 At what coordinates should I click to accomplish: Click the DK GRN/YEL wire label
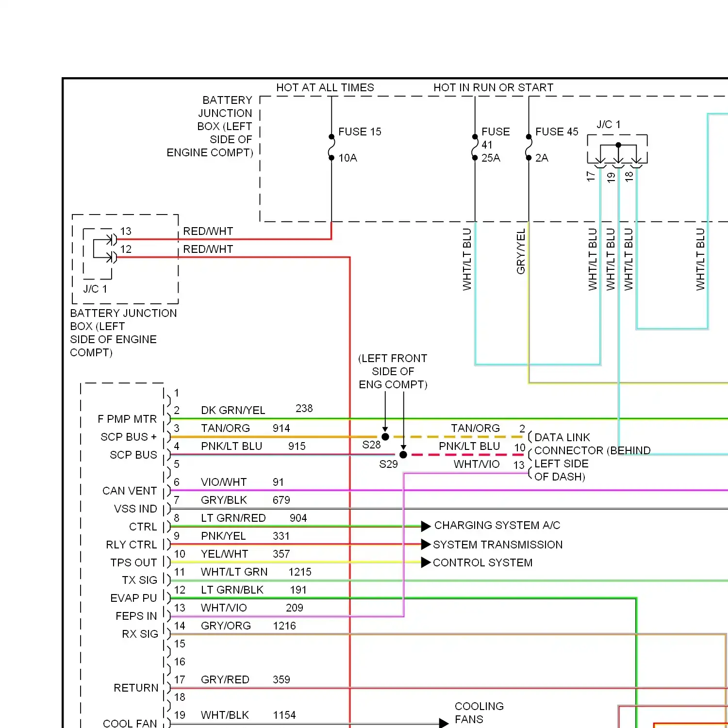pyautogui.click(x=233, y=410)
